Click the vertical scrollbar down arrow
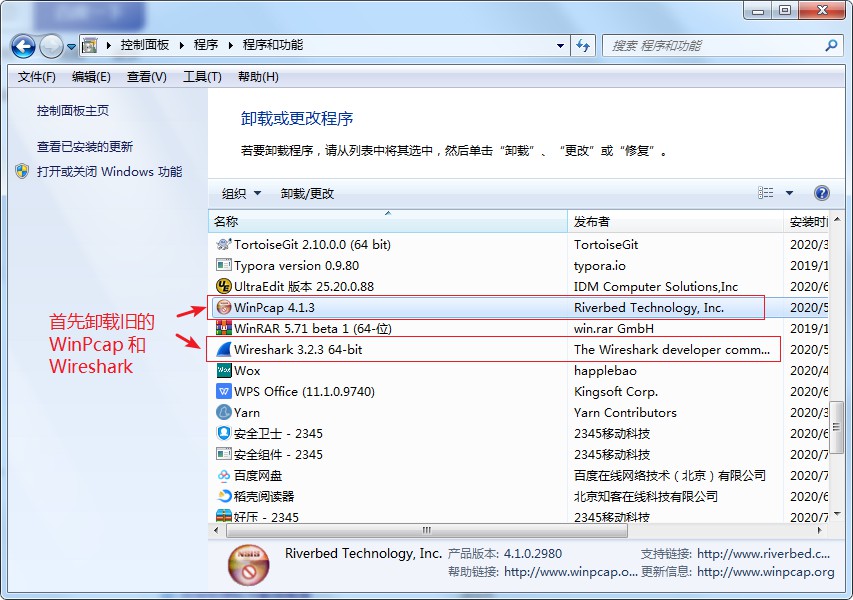Screen dimensions: 853x600 (x=837, y=514)
